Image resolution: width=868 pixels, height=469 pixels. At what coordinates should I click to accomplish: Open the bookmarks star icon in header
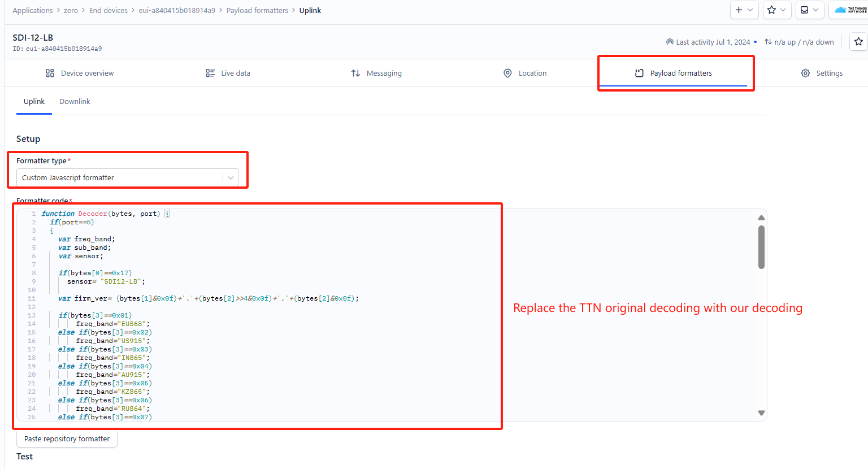point(771,10)
